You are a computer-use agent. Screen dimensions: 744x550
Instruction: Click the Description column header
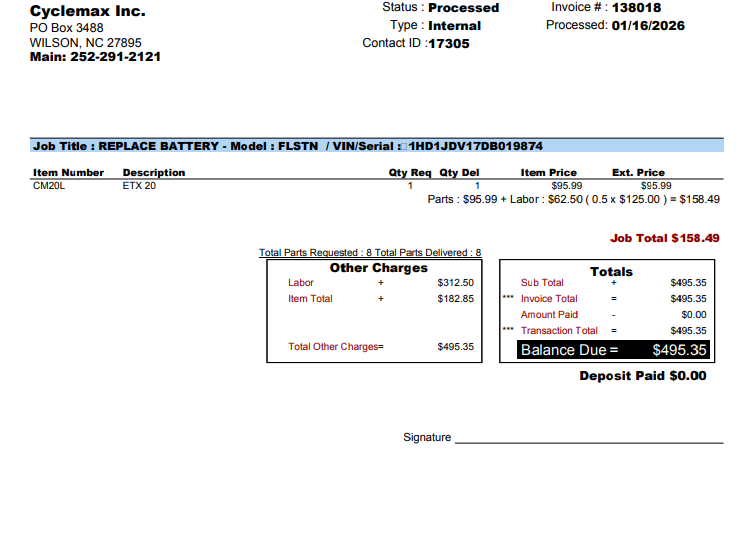153,173
